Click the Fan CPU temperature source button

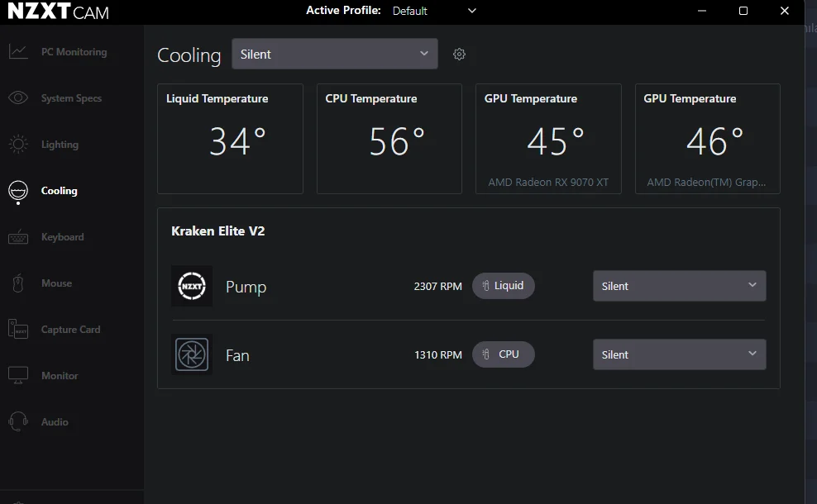[504, 354]
